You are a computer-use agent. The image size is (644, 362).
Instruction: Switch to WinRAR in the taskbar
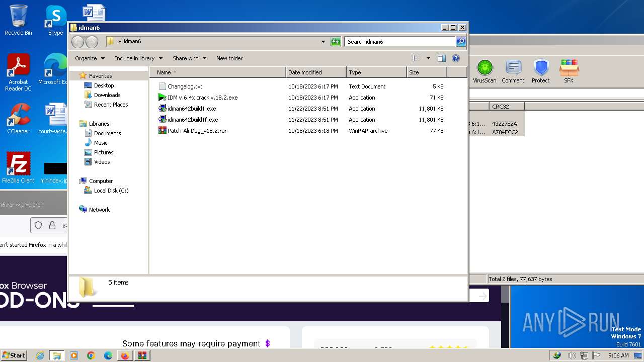click(x=142, y=355)
